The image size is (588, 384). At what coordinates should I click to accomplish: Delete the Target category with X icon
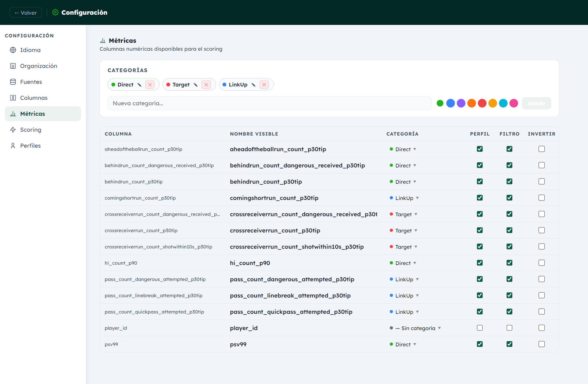point(206,85)
